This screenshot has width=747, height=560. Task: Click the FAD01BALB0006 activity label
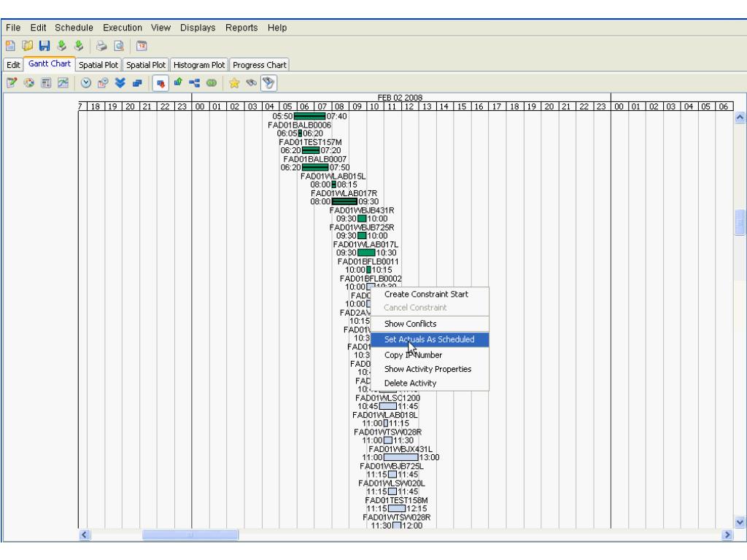click(299, 125)
